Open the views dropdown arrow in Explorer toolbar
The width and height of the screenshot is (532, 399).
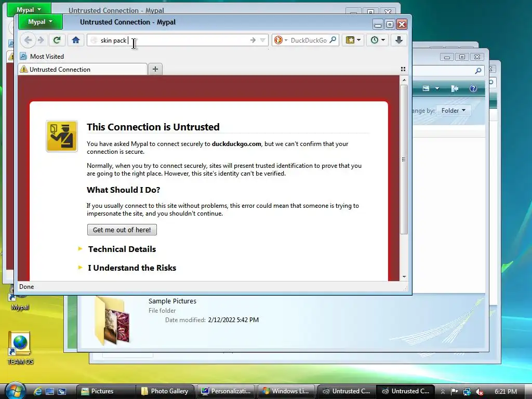point(437,88)
